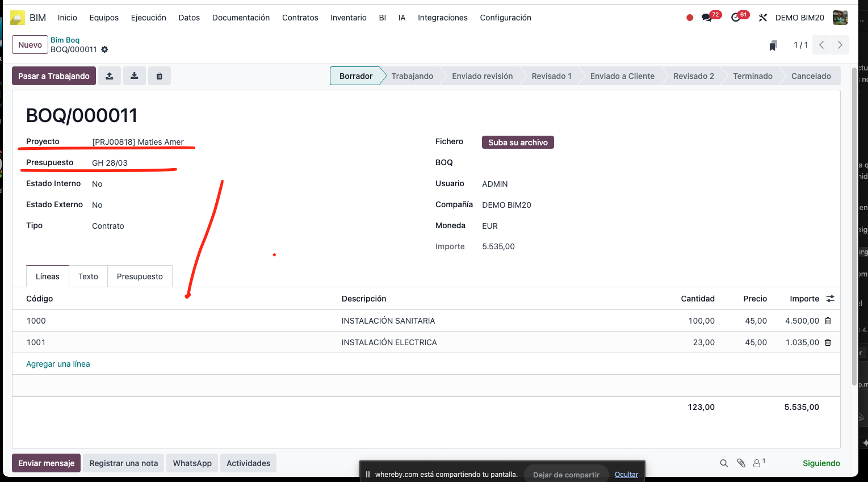Set status to Trabajando in status bar
The width and height of the screenshot is (868, 482).
click(412, 76)
